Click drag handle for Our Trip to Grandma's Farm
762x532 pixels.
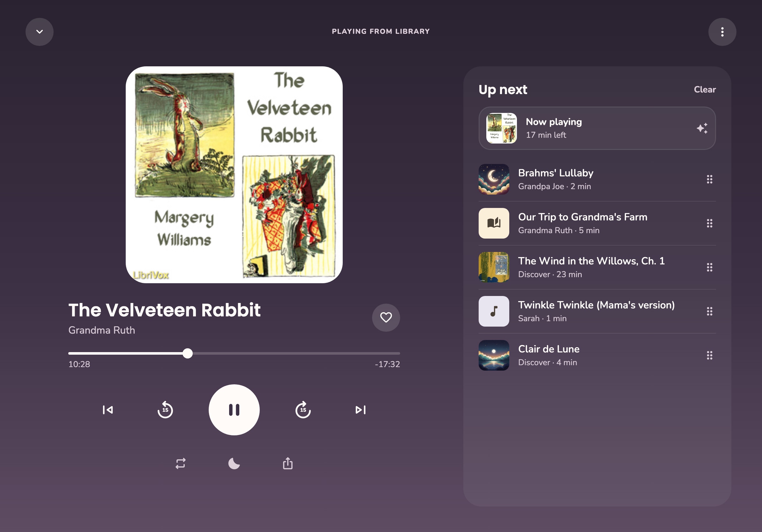pos(709,223)
